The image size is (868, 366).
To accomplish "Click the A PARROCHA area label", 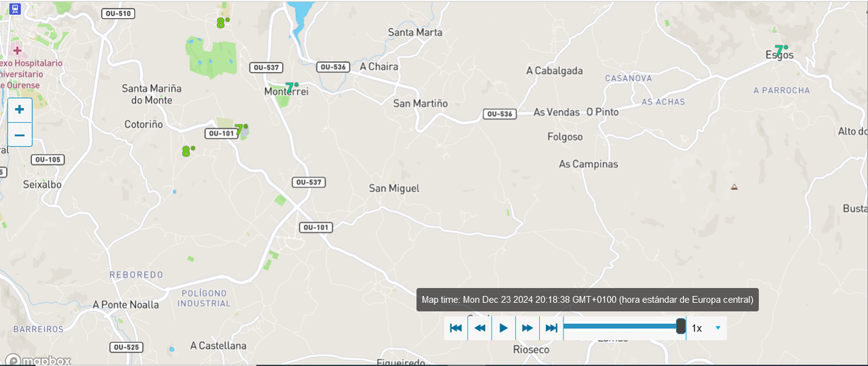I will click(782, 90).
